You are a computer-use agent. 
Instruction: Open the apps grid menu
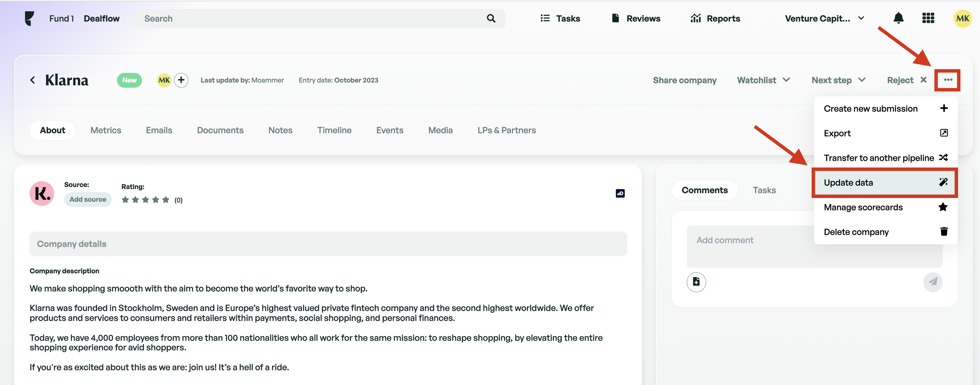pyautogui.click(x=928, y=18)
